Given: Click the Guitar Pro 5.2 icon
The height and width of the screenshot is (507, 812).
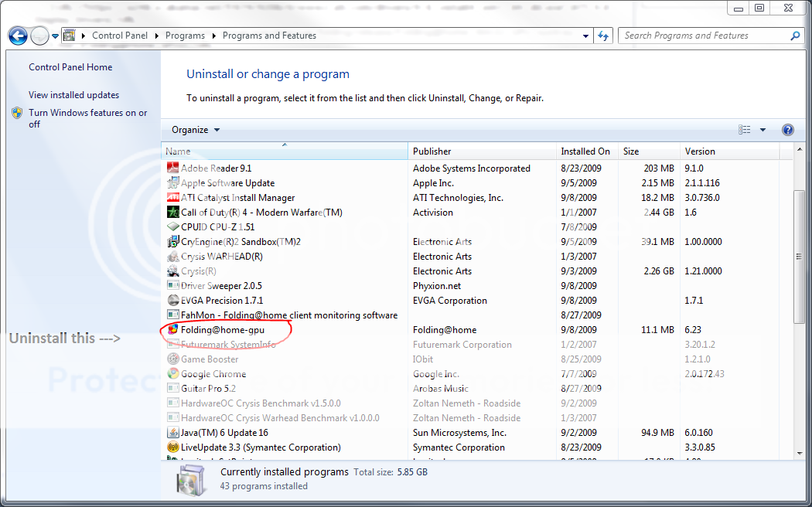Looking at the screenshot, I should pyautogui.click(x=173, y=388).
